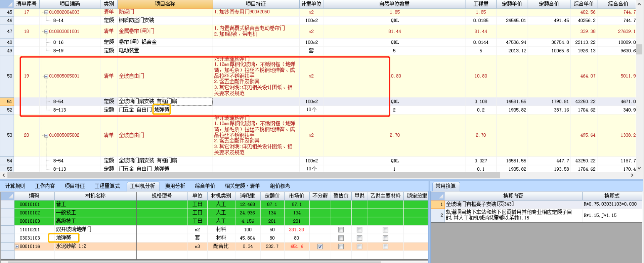The width and height of the screenshot is (644, 263).
Task: Check 暂估价 for 03031103 地弹簧 row
Action: (341, 238)
